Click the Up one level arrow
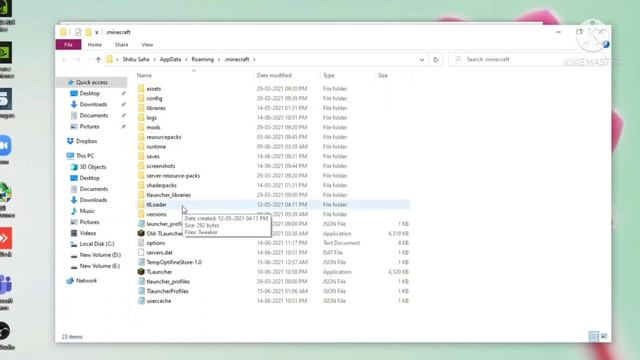Viewport: 640px width, 360px height. tap(98, 60)
